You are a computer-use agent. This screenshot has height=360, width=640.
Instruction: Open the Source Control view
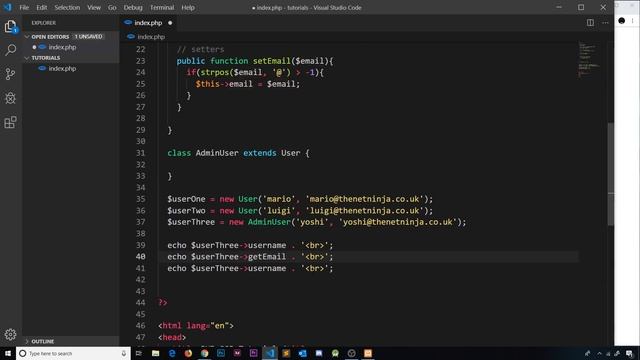10,74
